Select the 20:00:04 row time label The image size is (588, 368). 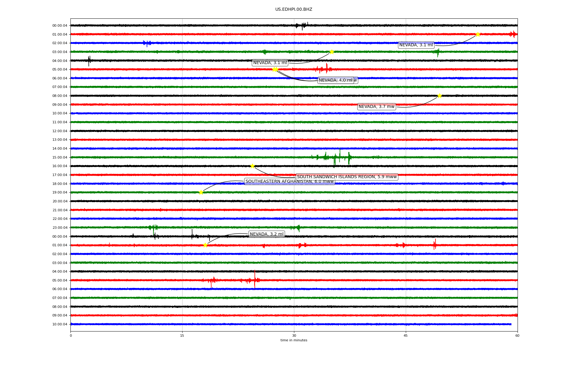tap(60, 201)
